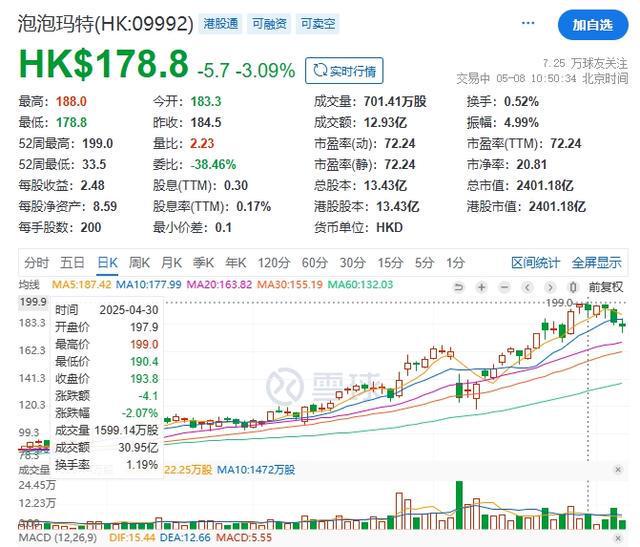This screenshot has height=547, width=640.
Task: Click the 可融资 tag
Action: click(269, 24)
